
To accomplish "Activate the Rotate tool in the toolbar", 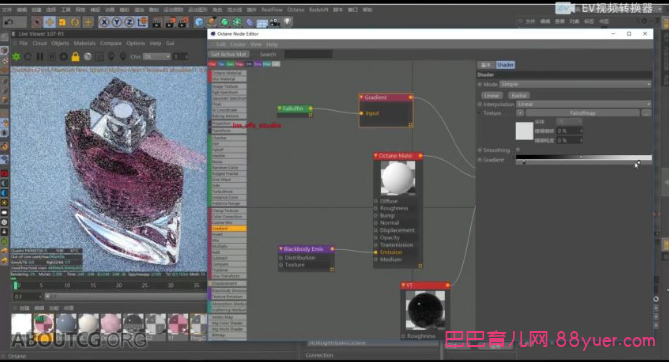I will click(x=75, y=22).
